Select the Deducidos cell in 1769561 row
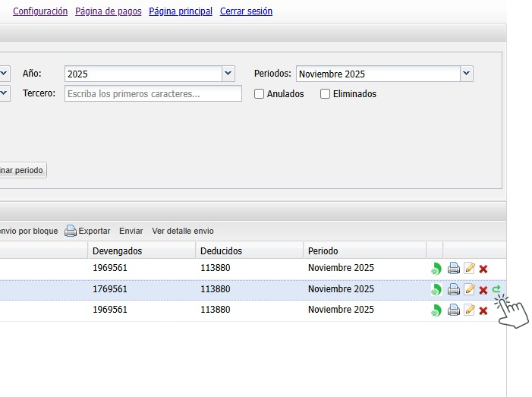Screen dimensions: 532x397 [x=215, y=289]
